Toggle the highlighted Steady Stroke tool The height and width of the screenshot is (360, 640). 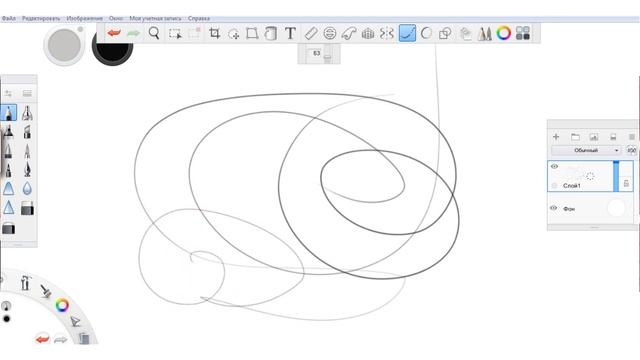click(x=407, y=33)
